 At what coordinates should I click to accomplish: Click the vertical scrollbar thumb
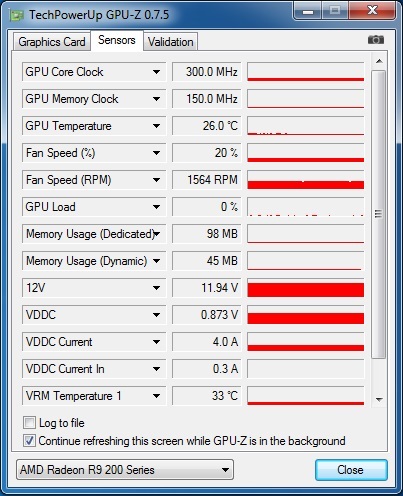click(379, 214)
